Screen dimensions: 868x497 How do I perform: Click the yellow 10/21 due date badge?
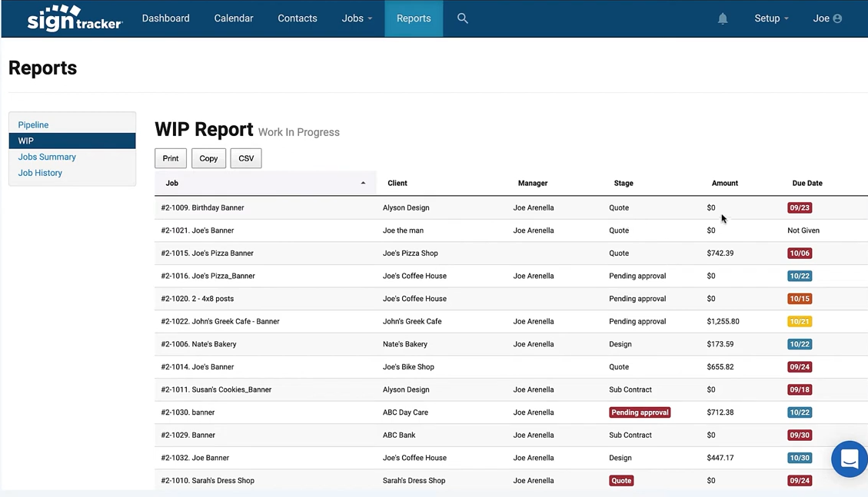tap(800, 321)
